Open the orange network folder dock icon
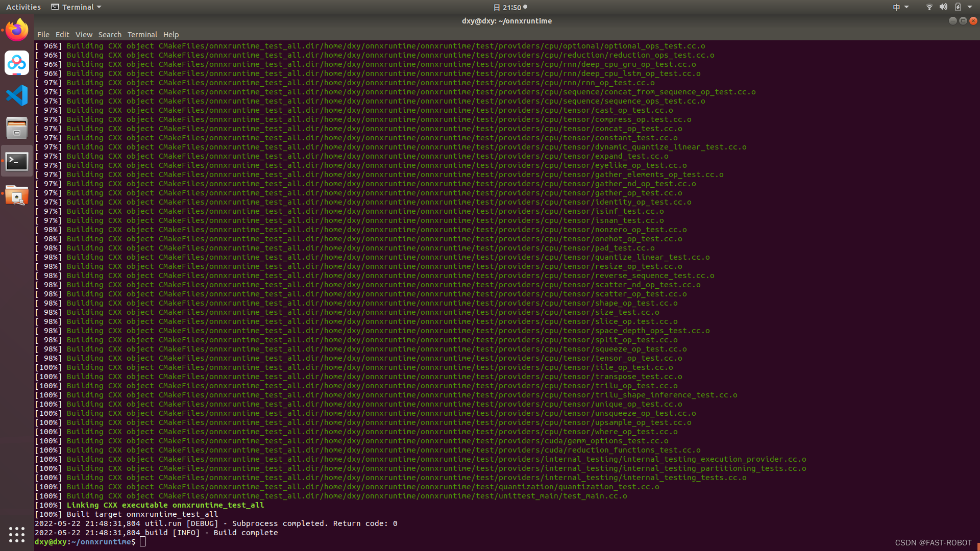Viewport: 980px width, 551px height. (17, 195)
